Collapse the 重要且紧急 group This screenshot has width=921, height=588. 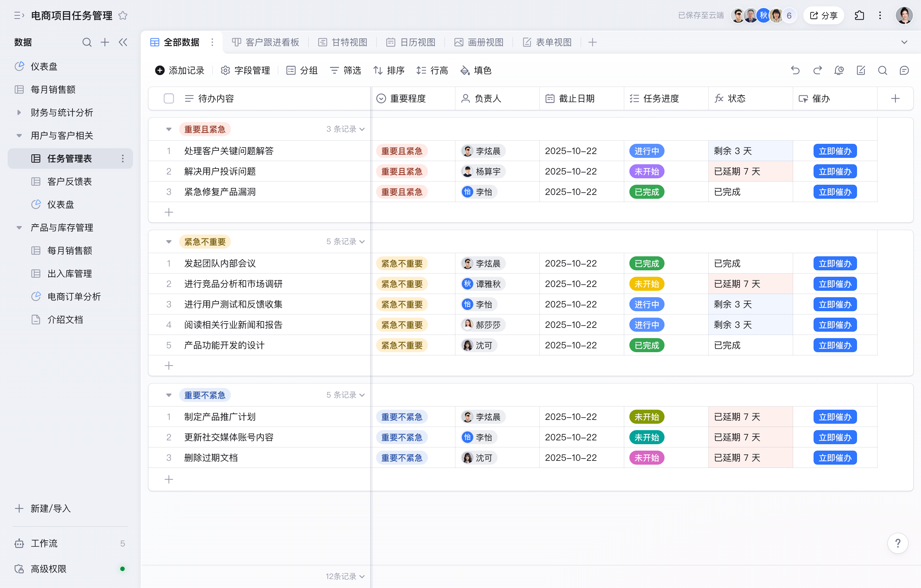pos(169,129)
